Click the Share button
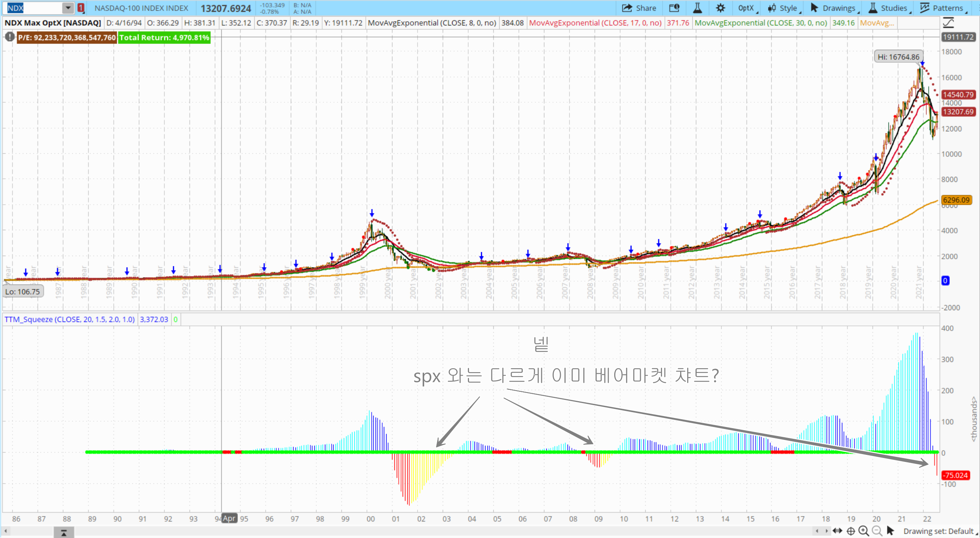The height and width of the screenshot is (538, 980). tap(639, 8)
